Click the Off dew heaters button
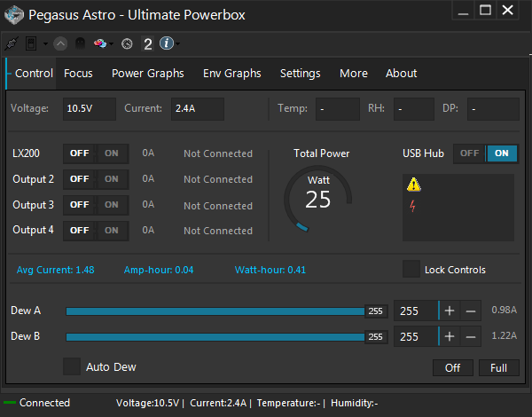 pos(453,368)
